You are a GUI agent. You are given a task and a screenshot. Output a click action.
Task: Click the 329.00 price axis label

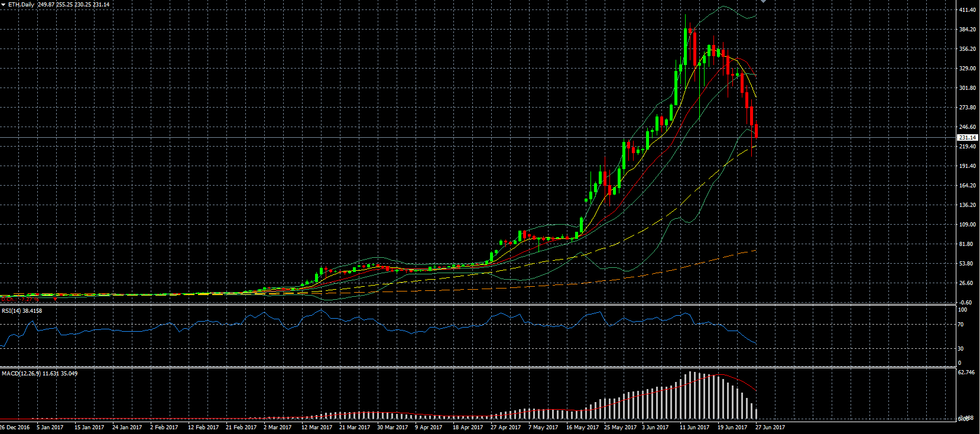point(968,69)
